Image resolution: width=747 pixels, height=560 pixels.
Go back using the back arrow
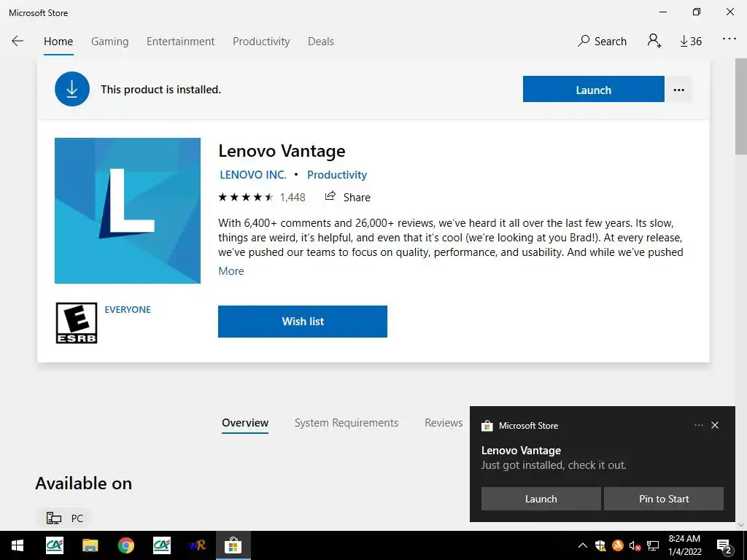18,42
